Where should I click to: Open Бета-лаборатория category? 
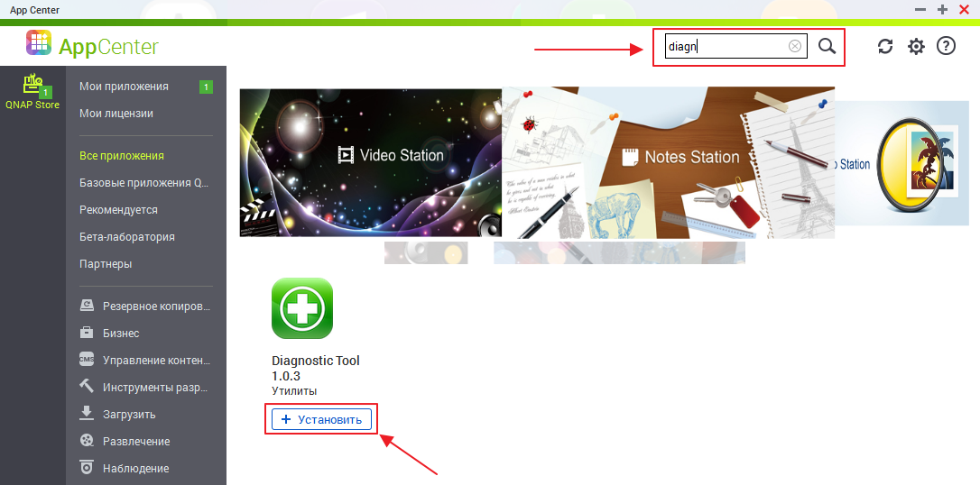pos(127,237)
